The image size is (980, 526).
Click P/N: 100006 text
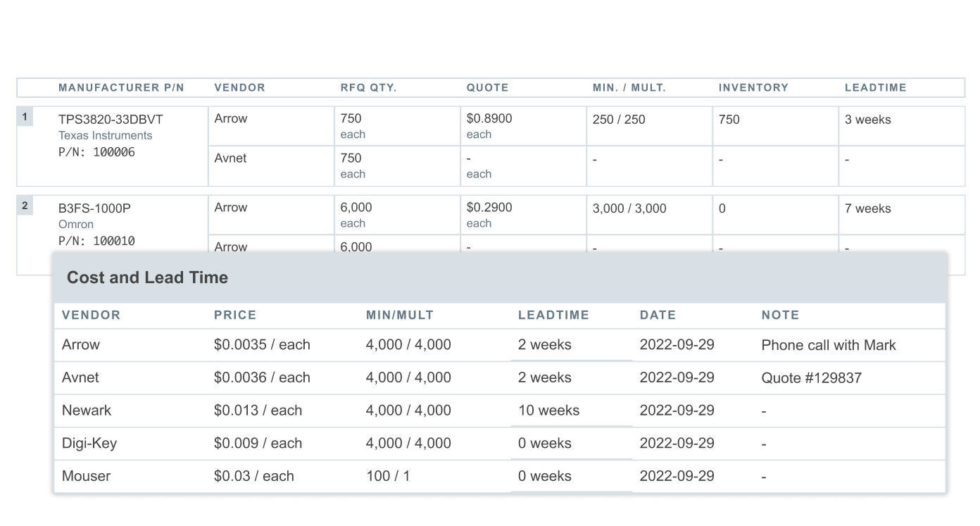coord(96,152)
